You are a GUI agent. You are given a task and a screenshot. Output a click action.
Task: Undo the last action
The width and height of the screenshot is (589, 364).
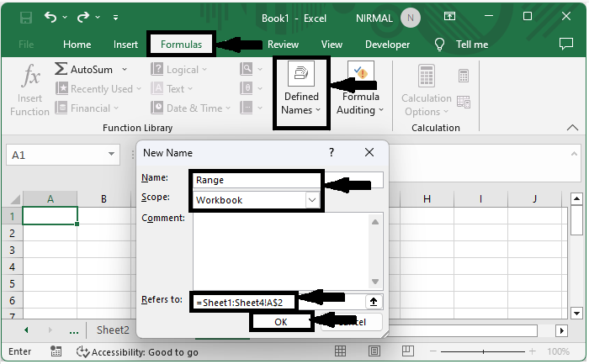[50, 17]
